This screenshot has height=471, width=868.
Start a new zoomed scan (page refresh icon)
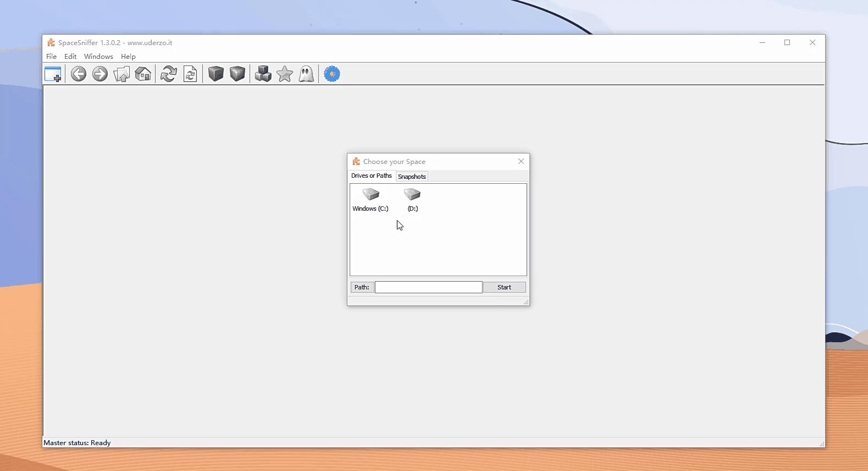coord(190,74)
